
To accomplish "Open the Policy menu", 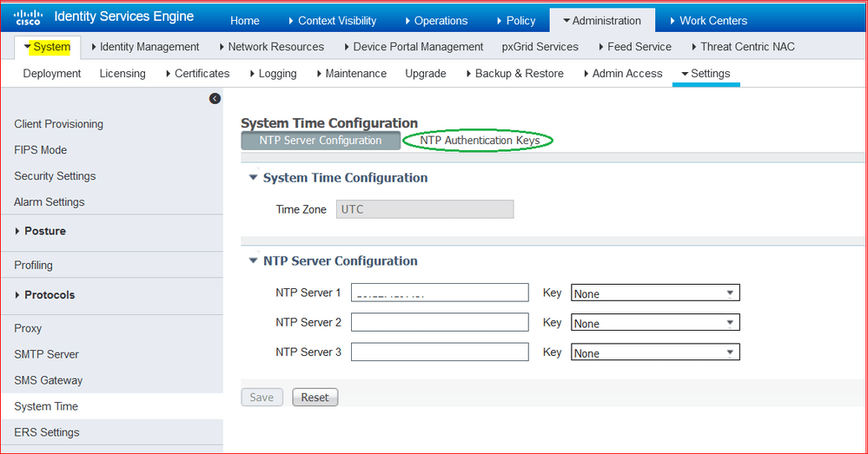I will point(516,21).
